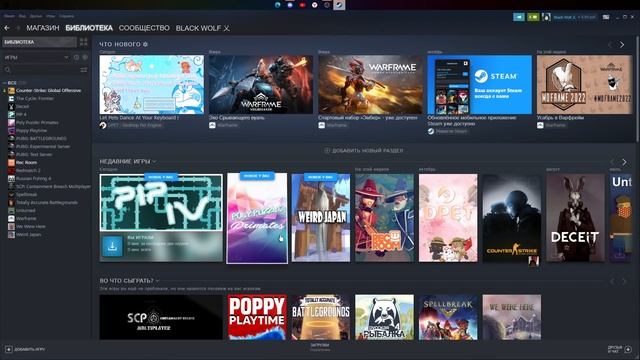Open the ЧТО НОВОГО settings gear
Viewport: 640px width, 360px height.
point(145,44)
